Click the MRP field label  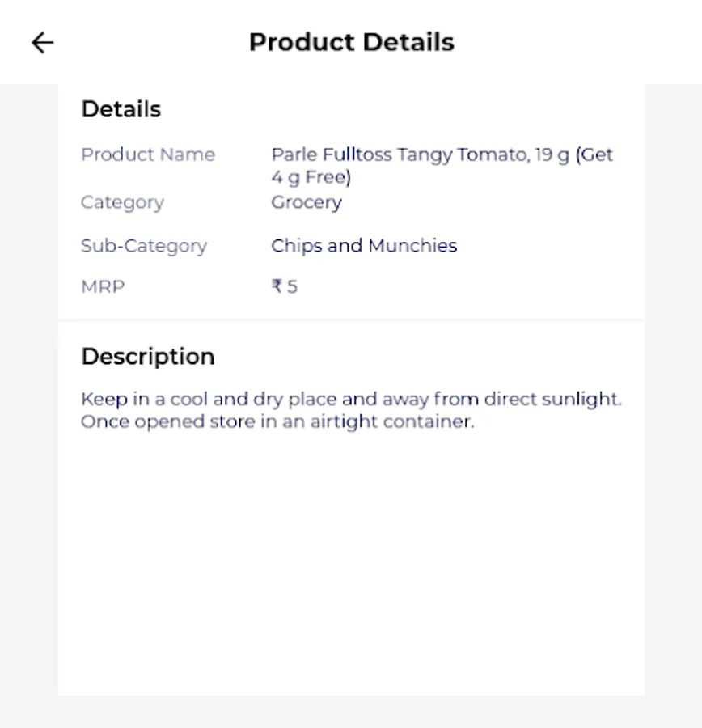(x=103, y=286)
